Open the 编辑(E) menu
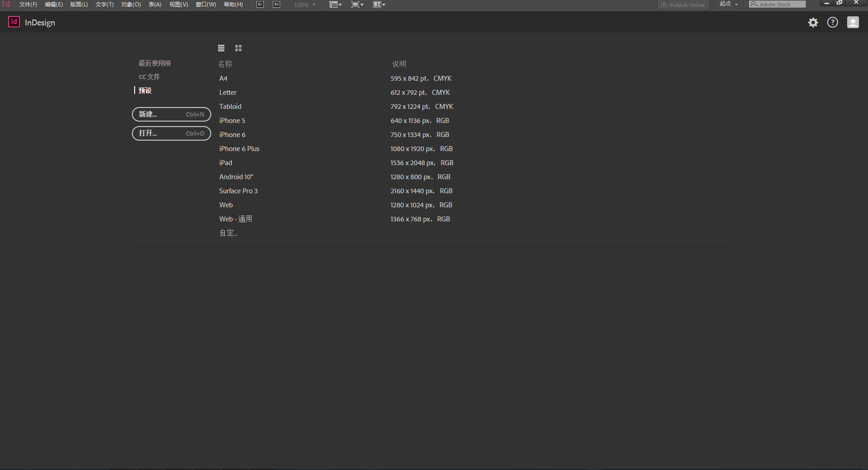 [x=54, y=5]
